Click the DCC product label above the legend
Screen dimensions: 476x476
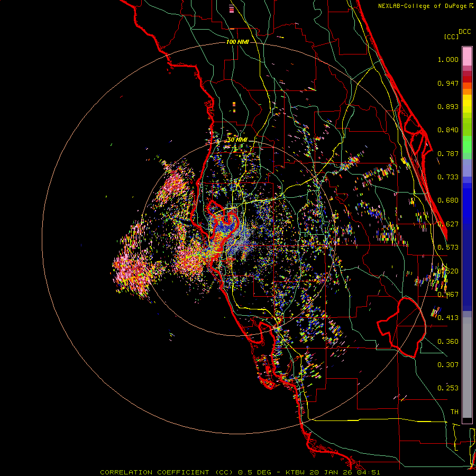point(464,32)
